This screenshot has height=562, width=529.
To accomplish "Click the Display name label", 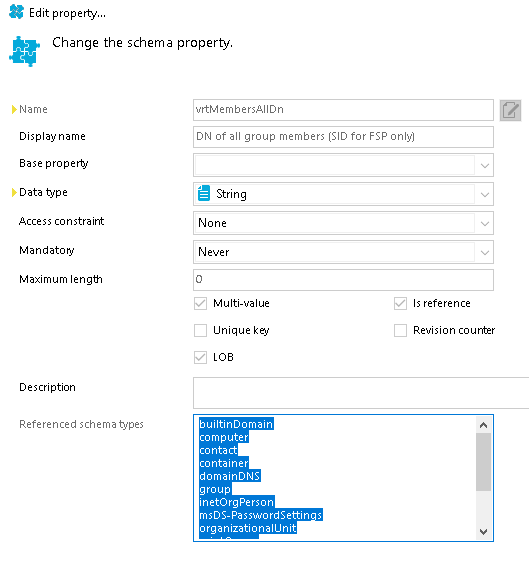I will click(52, 136).
